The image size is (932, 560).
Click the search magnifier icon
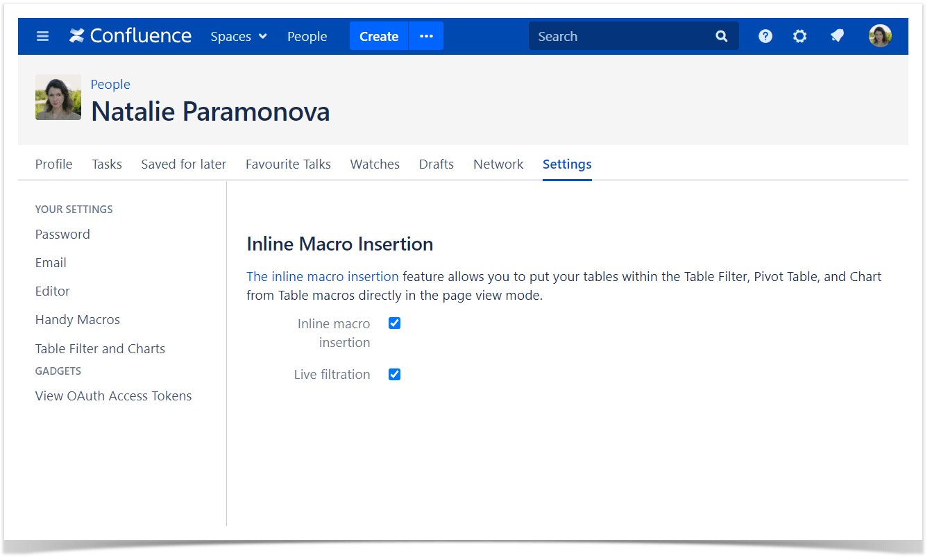pyautogui.click(x=722, y=36)
